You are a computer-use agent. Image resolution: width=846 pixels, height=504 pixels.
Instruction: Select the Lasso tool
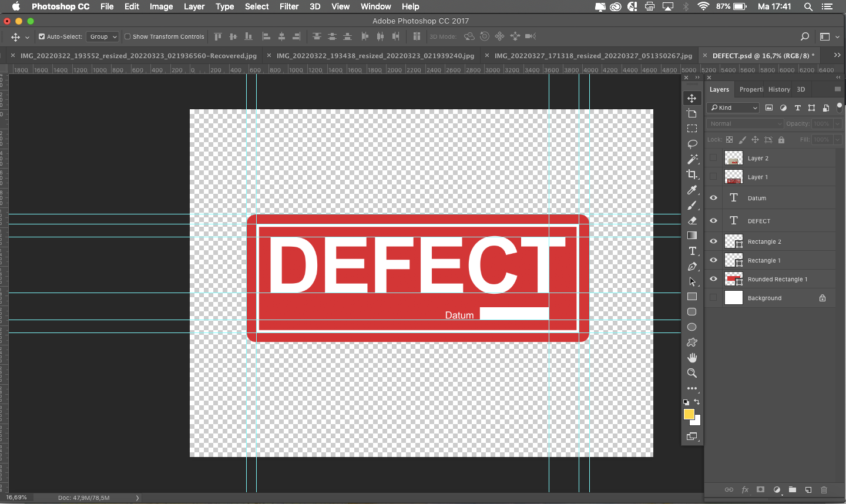[x=692, y=144]
